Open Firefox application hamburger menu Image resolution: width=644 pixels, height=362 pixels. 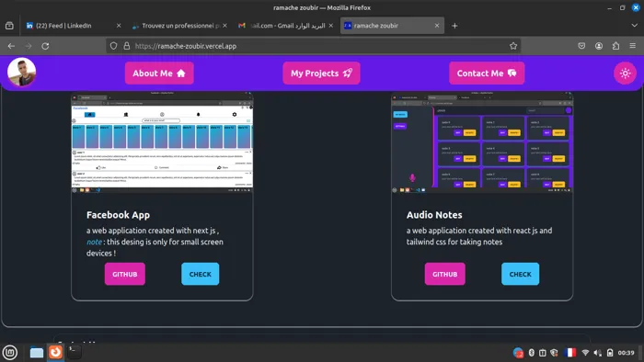[633, 46]
